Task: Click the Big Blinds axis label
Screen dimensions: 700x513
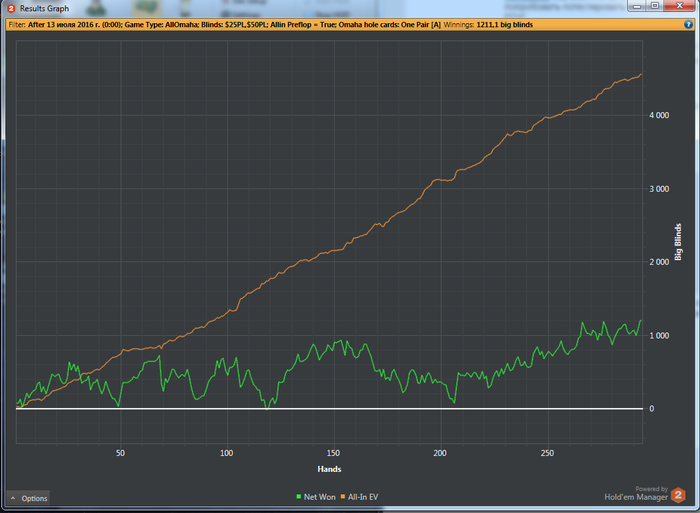Action: [x=678, y=242]
